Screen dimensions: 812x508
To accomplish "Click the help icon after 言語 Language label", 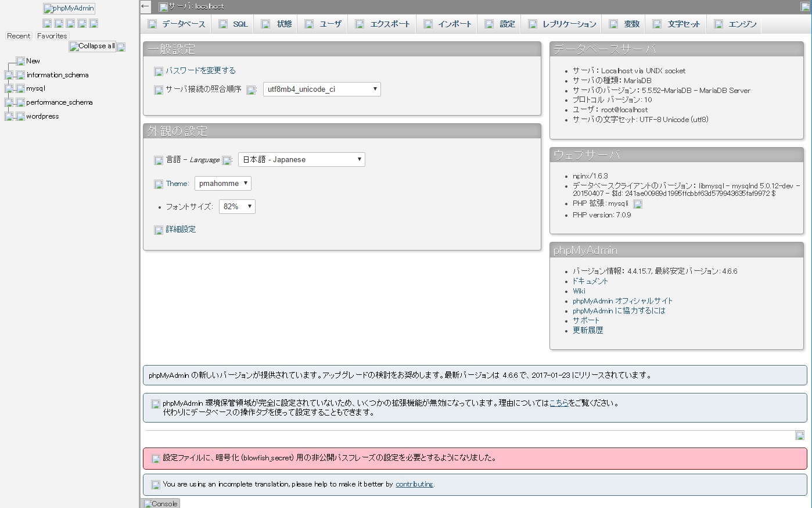I will [227, 160].
